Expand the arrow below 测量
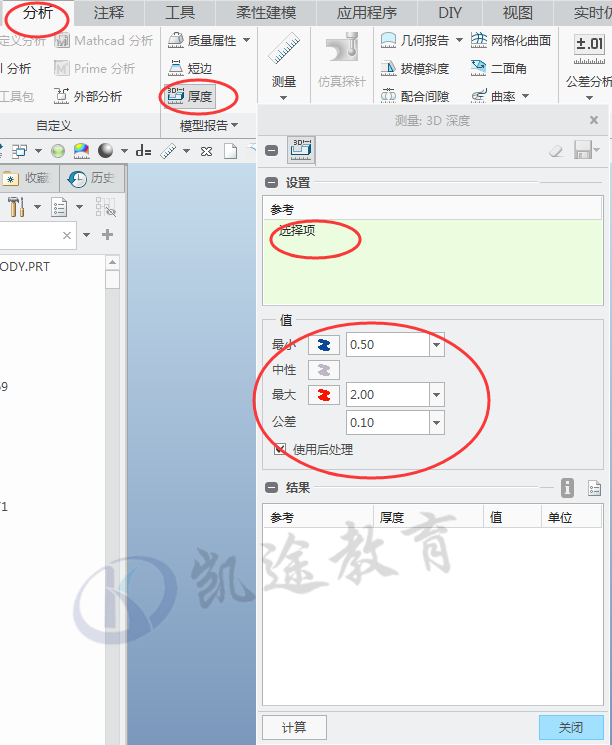The width and height of the screenshot is (612, 745). click(284, 98)
